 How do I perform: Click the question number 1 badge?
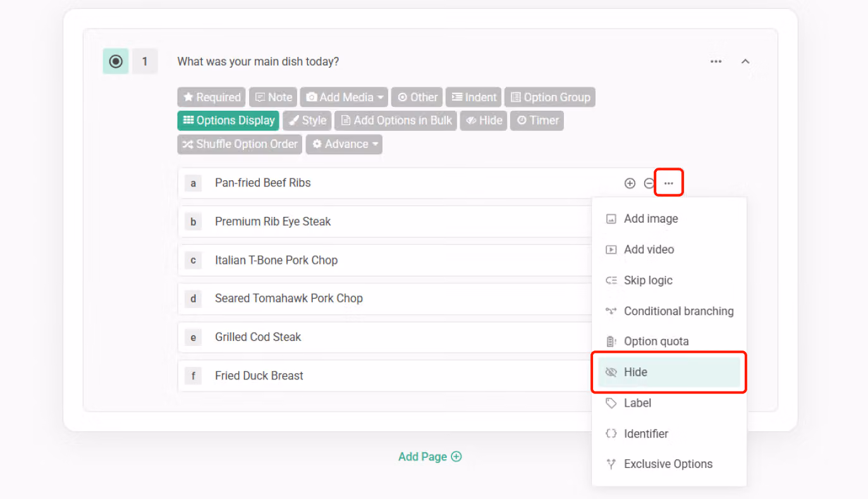tap(145, 61)
